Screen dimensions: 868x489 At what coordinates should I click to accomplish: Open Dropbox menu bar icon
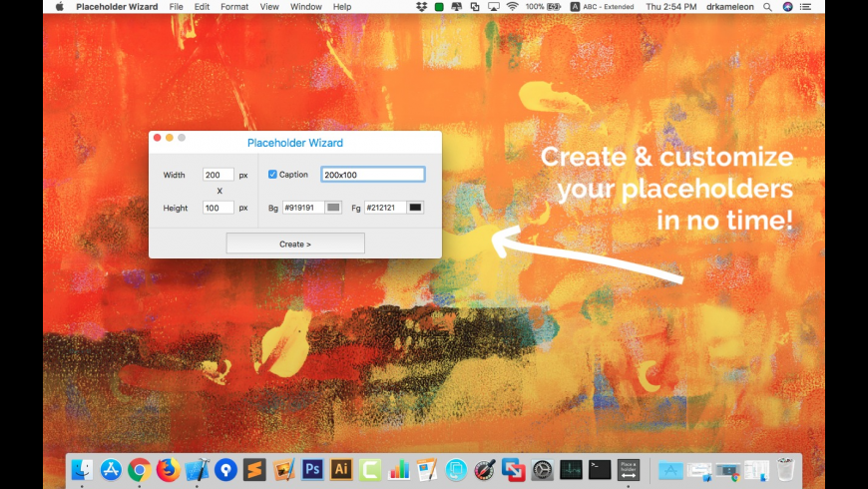tap(422, 7)
